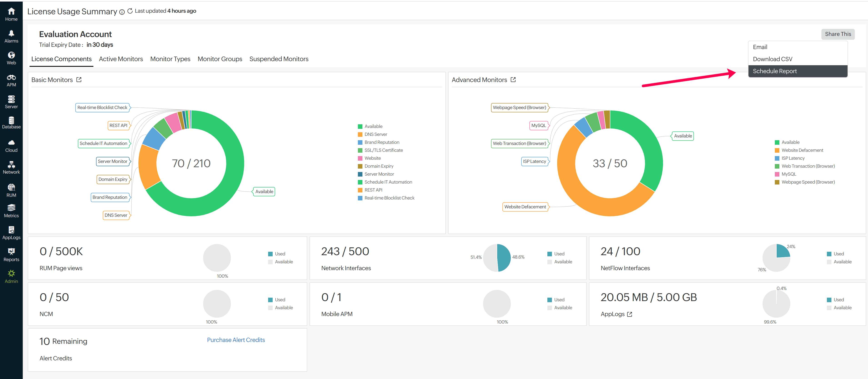Screen dimensions: 868x379
Task: Open the Database sidebar icon
Action: [x=11, y=120]
